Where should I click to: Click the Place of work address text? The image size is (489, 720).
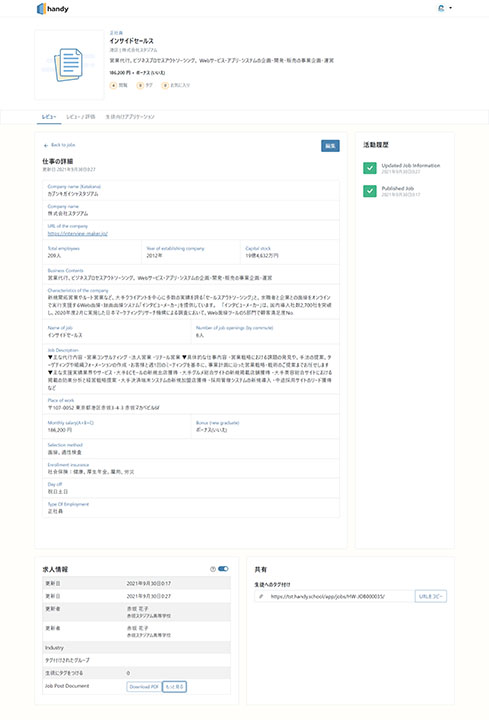point(103,407)
